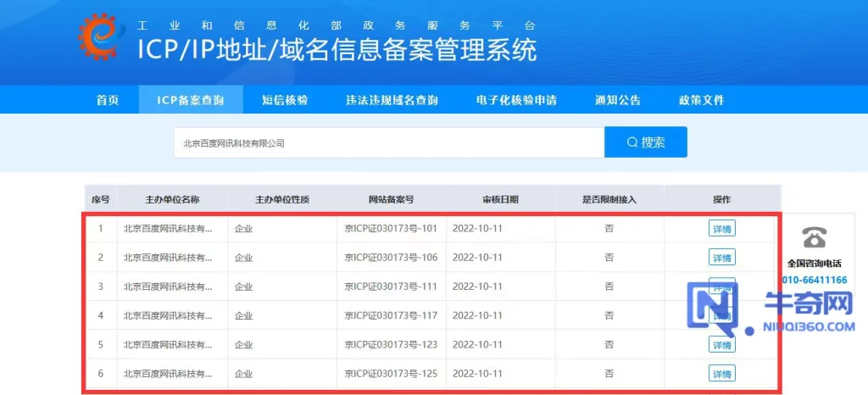Click the 审核日期 column header
The height and width of the screenshot is (395, 868).
500,200
